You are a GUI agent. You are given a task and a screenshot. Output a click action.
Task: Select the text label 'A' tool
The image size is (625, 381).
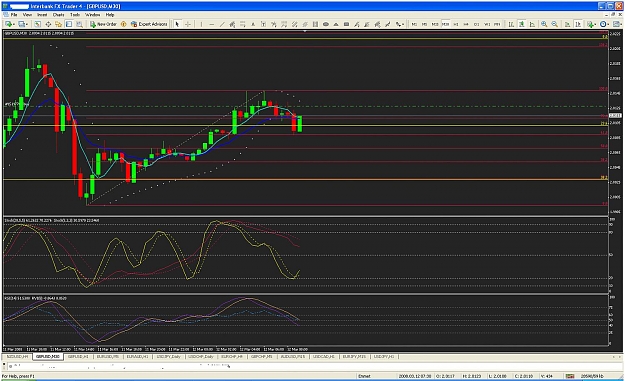pos(253,24)
